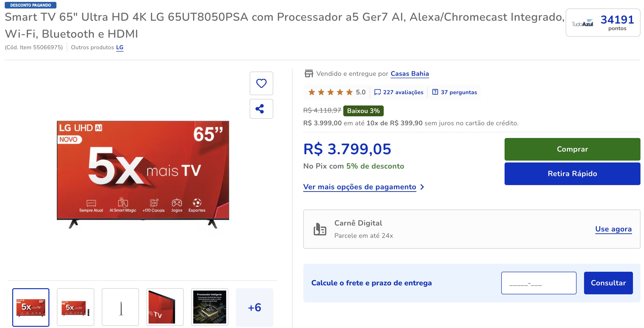
Task: Expand Ver mais opções de pagamento chevron
Action: (x=422, y=187)
